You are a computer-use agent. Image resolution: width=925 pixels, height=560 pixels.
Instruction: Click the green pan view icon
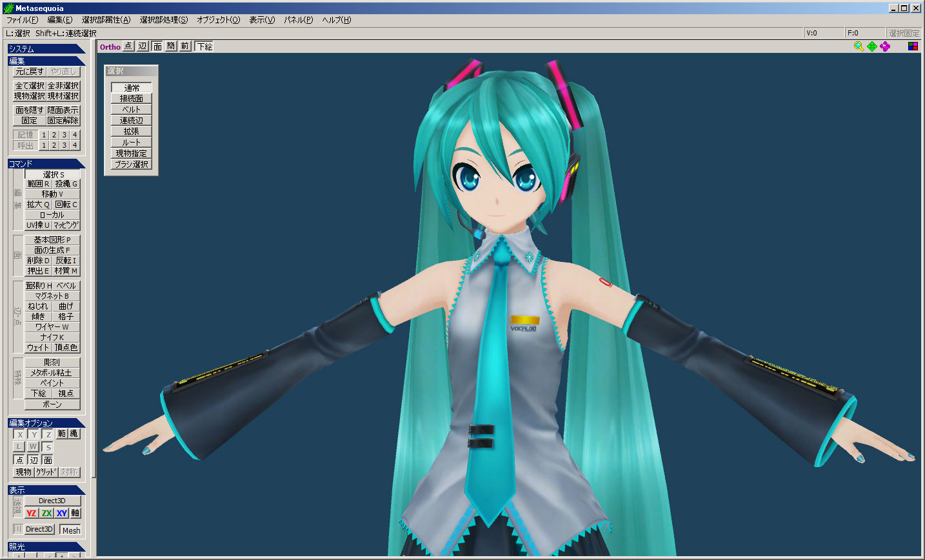coord(872,46)
